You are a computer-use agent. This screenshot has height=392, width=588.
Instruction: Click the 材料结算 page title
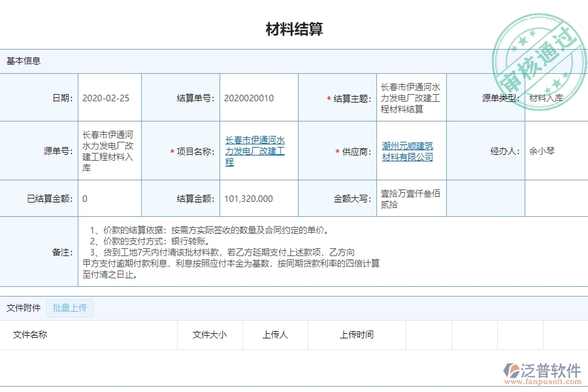point(294,27)
